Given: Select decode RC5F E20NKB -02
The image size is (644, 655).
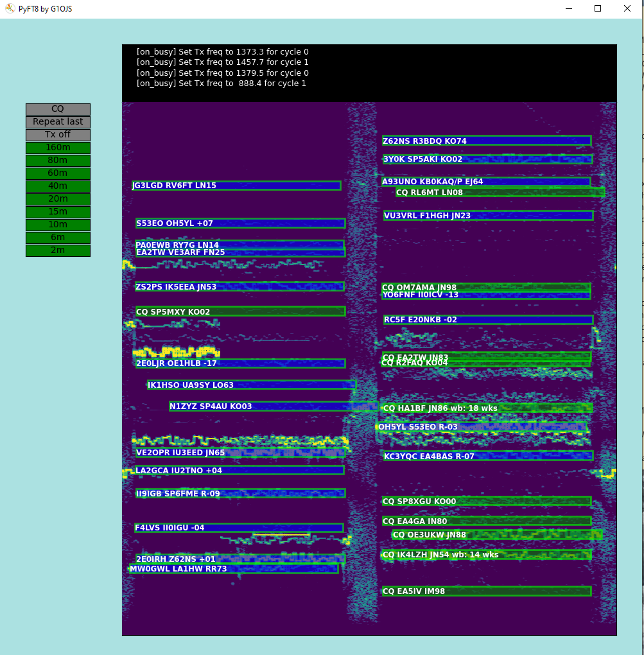Looking at the screenshot, I should tap(488, 320).
